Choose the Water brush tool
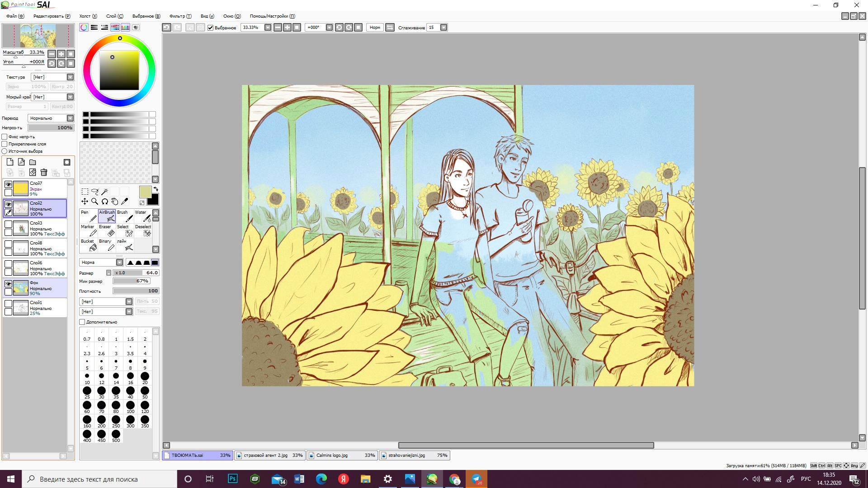 (x=143, y=216)
